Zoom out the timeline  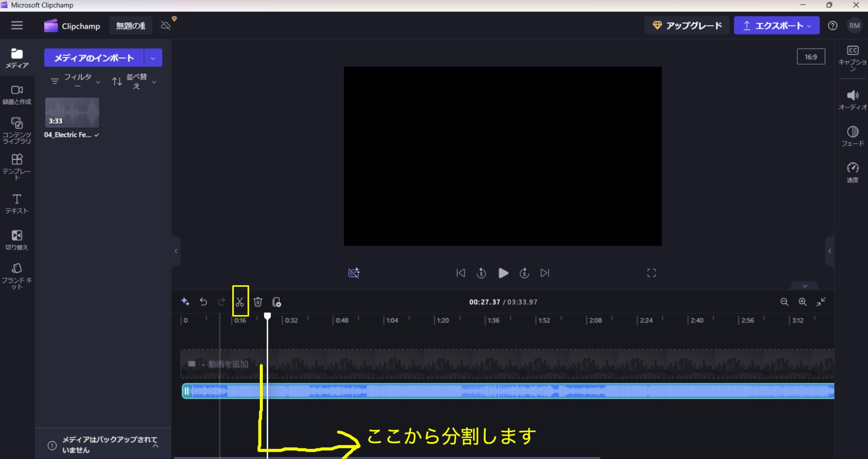tap(785, 302)
